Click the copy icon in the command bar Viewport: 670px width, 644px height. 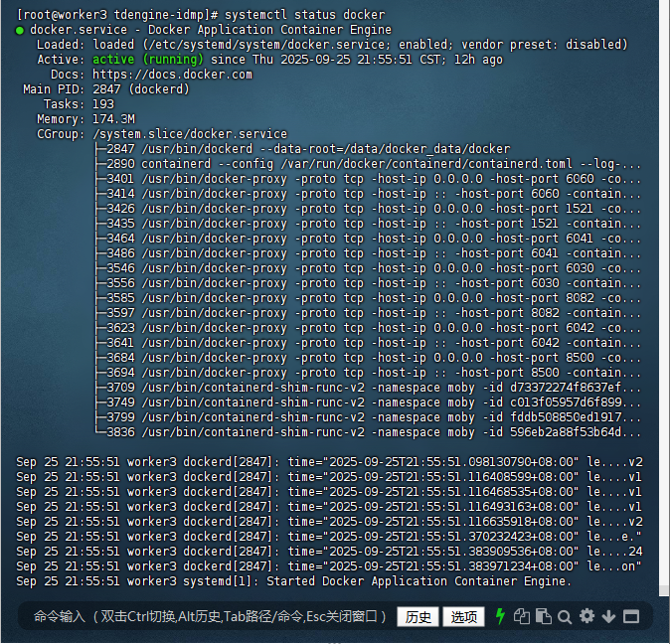point(522,616)
